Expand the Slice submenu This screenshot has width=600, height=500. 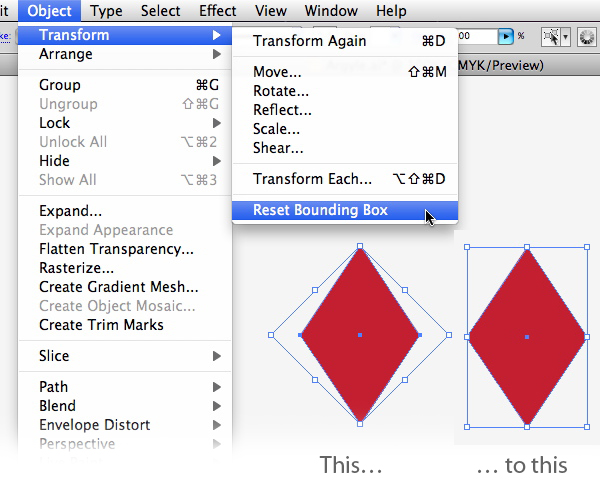[125, 356]
